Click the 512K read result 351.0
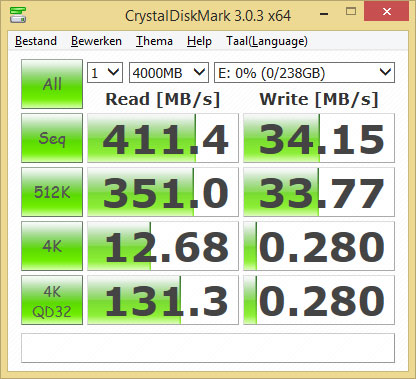416x379 pixels. [163, 192]
